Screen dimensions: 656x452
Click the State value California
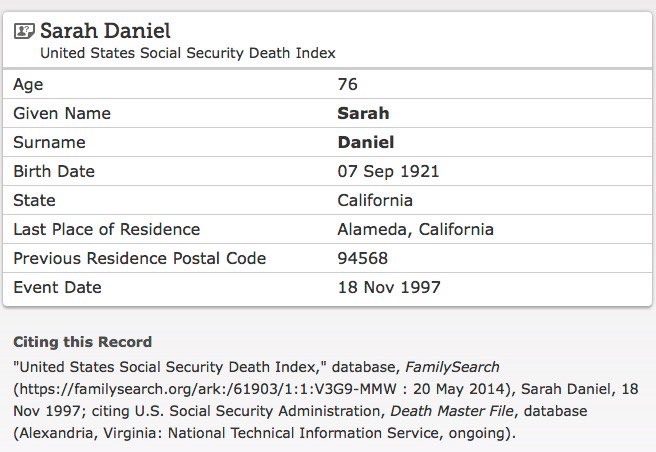[x=375, y=200]
